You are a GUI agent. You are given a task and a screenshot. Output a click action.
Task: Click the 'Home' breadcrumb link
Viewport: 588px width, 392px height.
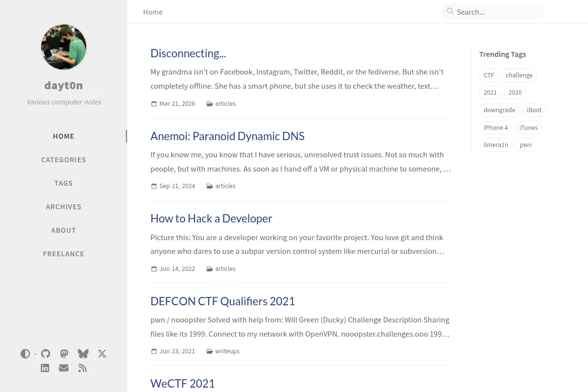coord(153,12)
